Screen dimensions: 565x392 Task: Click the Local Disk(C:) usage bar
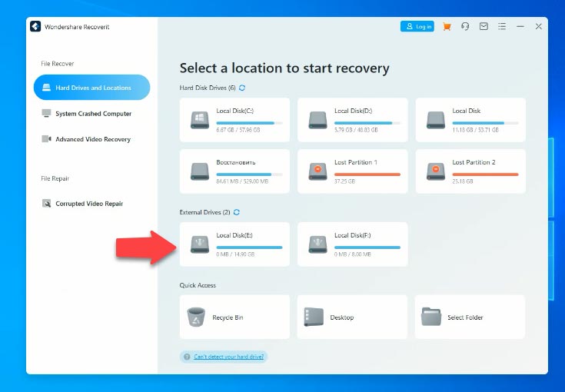click(249, 123)
